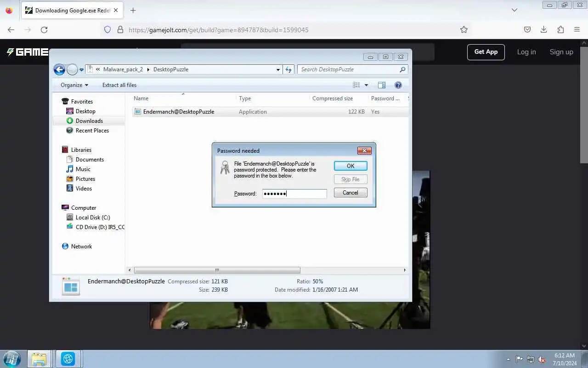Image resolution: width=588 pixels, height=368 pixels.
Task: Go back in the Explorer window
Action: coord(59,69)
